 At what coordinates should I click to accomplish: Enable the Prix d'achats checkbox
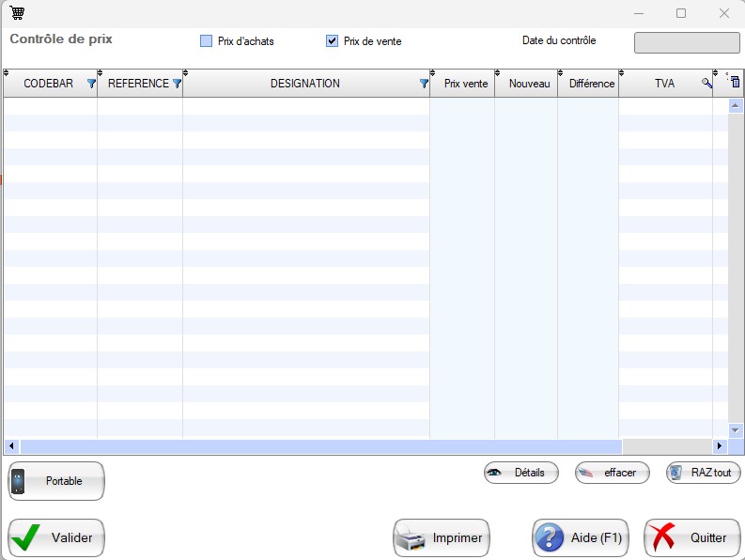pyautogui.click(x=206, y=41)
